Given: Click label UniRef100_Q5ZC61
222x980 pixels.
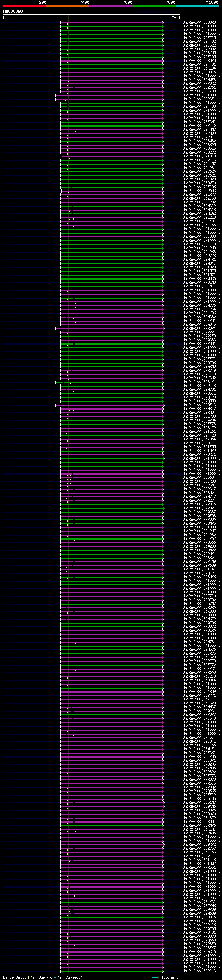Looking at the screenshot, I should pos(199,88).
